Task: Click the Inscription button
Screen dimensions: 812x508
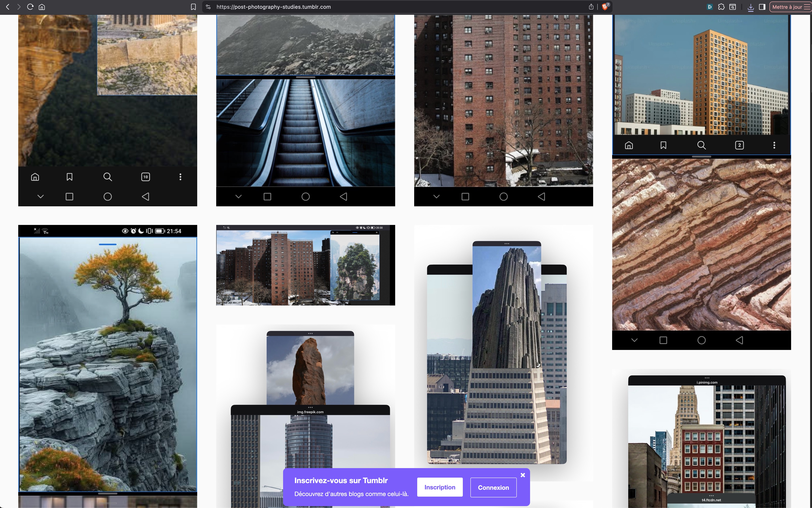Action: [439, 487]
